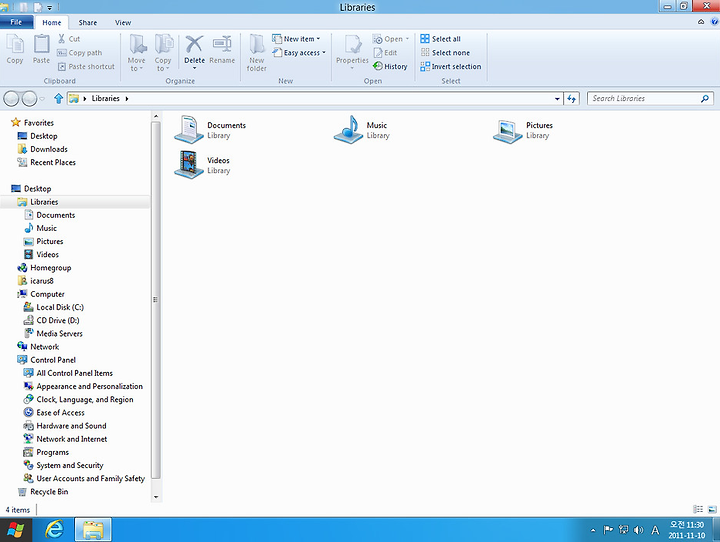Image resolution: width=720 pixels, height=542 pixels.
Task: Switch to details view in status bar
Action: [698, 509]
